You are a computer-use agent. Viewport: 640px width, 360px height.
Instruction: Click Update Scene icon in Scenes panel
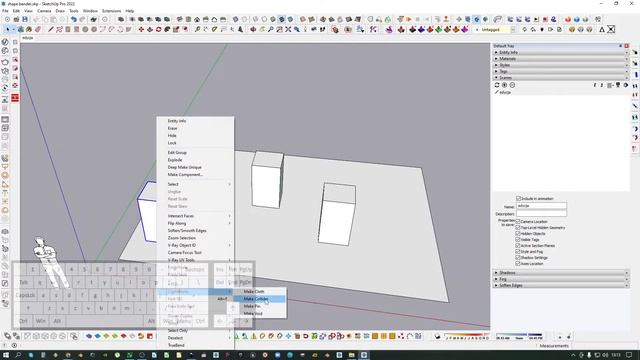497,85
